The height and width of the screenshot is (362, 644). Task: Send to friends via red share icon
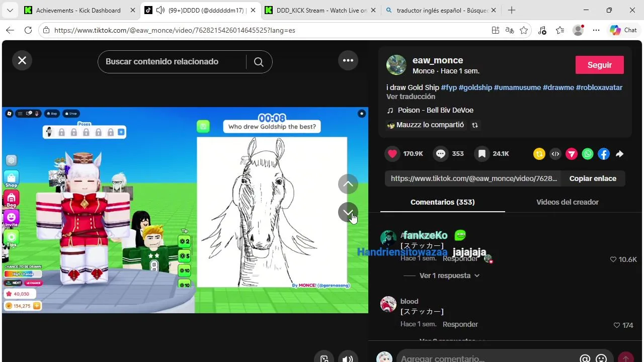572,154
